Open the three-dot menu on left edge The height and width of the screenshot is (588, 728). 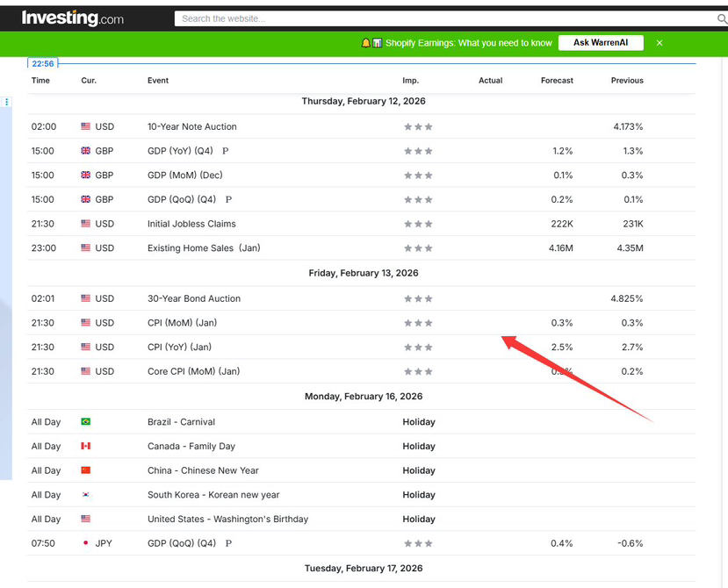click(x=7, y=102)
